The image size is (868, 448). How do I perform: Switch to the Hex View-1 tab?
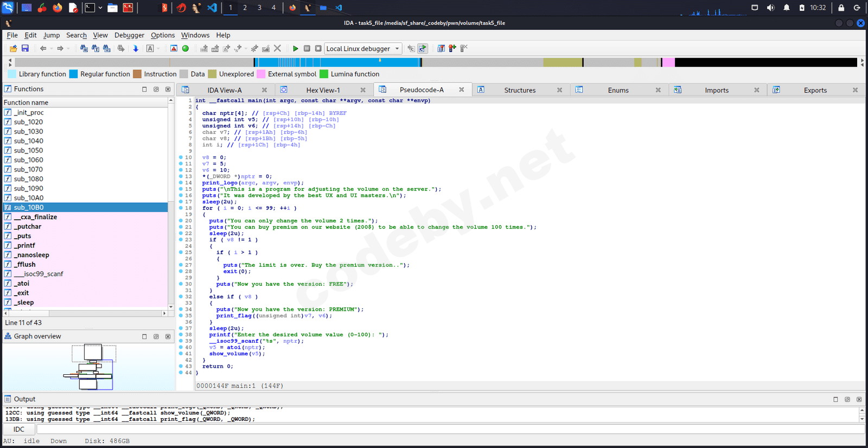tap(323, 90)
